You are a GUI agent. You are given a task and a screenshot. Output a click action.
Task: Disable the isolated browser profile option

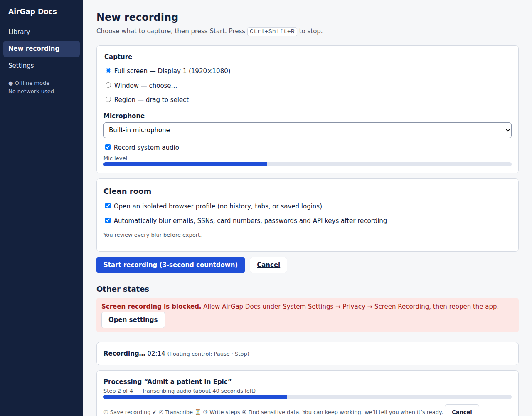(108, 206)
